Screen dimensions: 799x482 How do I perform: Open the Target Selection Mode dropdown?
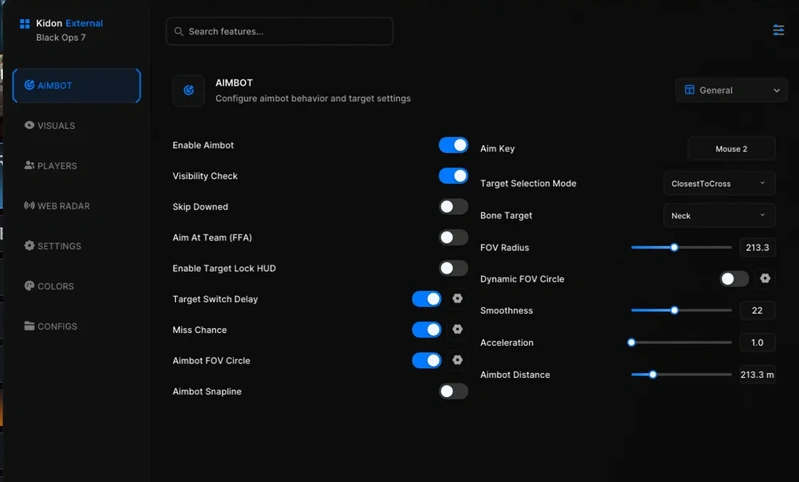[719, 183]
